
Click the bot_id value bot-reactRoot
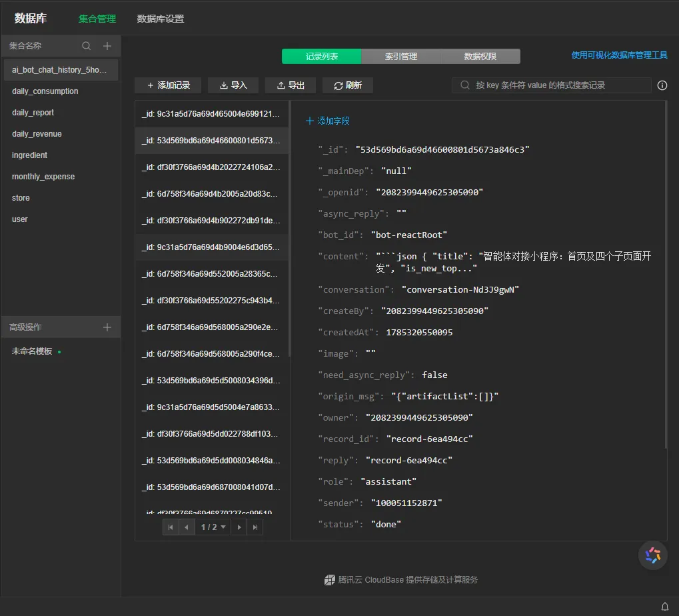408,235
